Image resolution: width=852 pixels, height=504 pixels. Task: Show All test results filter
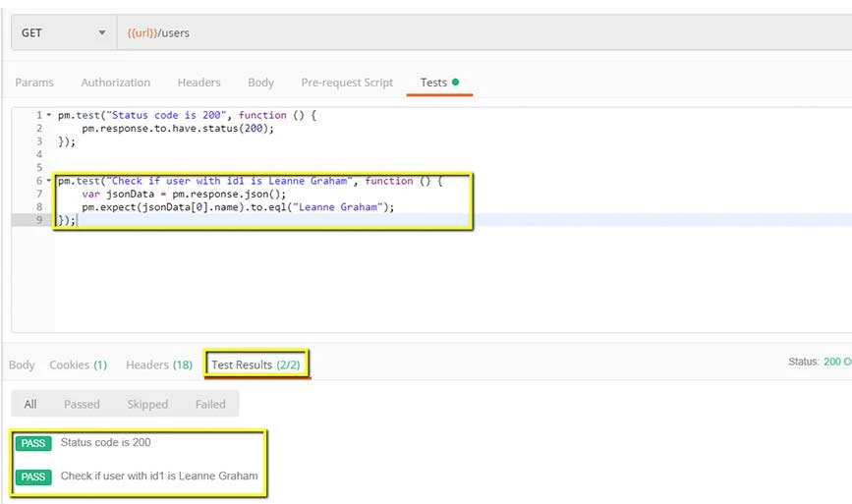coord(30,404)
